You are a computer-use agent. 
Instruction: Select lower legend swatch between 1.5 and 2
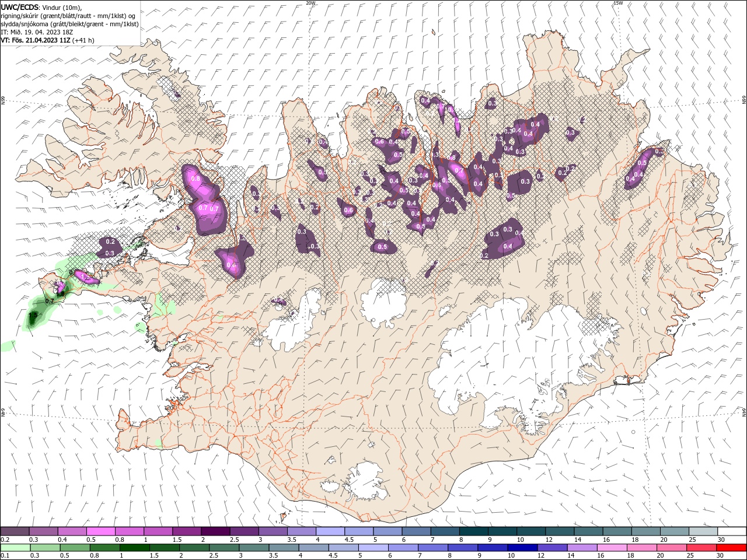tap(164, 548)
